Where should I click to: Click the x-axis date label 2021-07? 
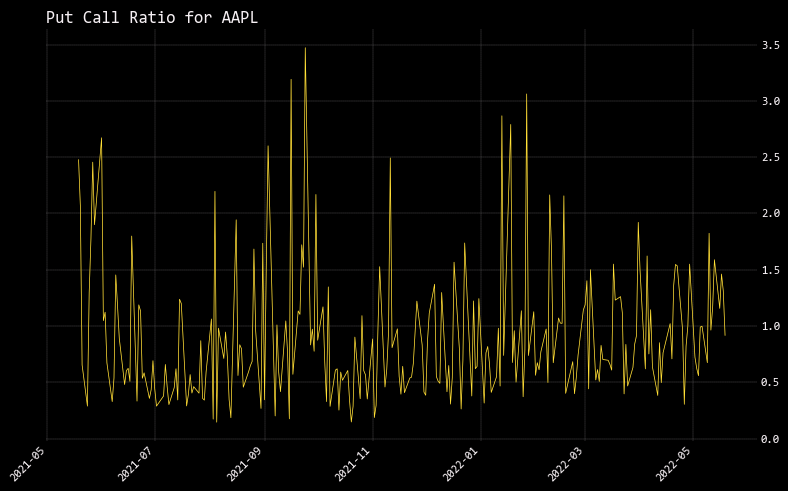[137, 463]
